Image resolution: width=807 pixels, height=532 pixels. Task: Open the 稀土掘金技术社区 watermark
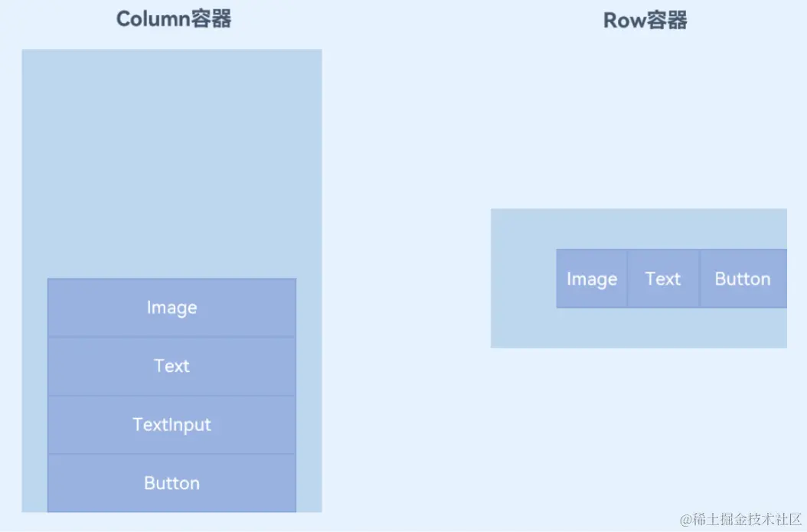point(740,519)
